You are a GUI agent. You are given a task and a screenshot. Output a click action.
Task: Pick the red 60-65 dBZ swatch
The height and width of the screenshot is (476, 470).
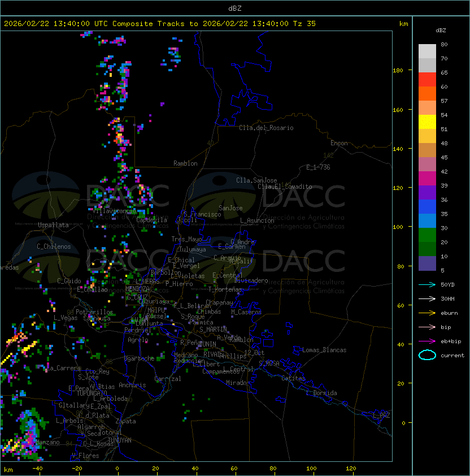(427, 80)
